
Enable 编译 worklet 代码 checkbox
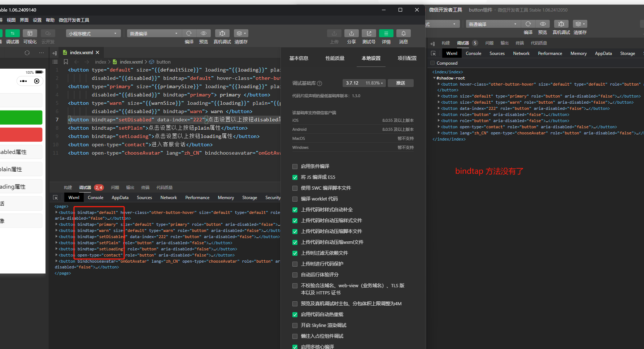click(295, 199)
